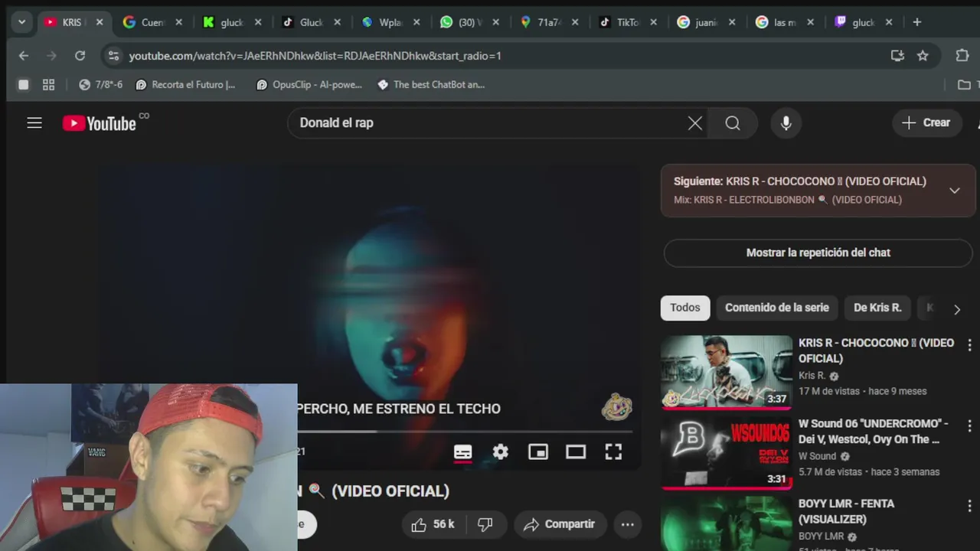
Task: Click the channel watermark logo in video
Action: click(x=616, y=408)
